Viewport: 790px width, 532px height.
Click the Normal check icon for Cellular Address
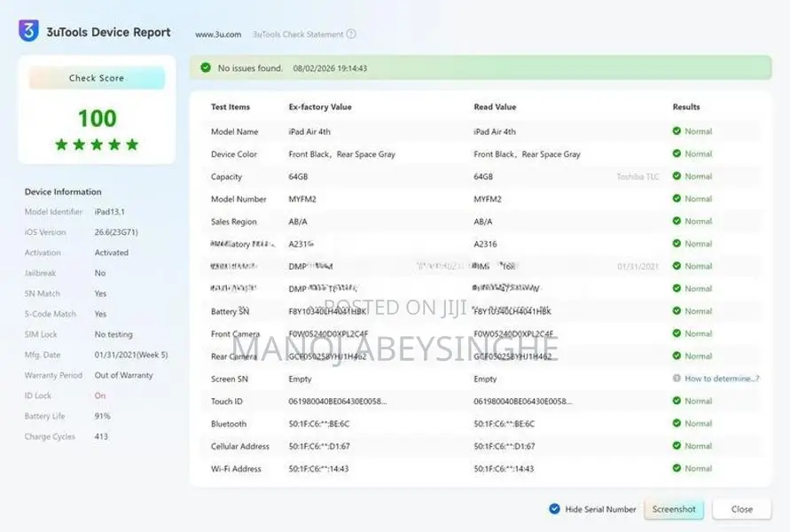point(677,445)
